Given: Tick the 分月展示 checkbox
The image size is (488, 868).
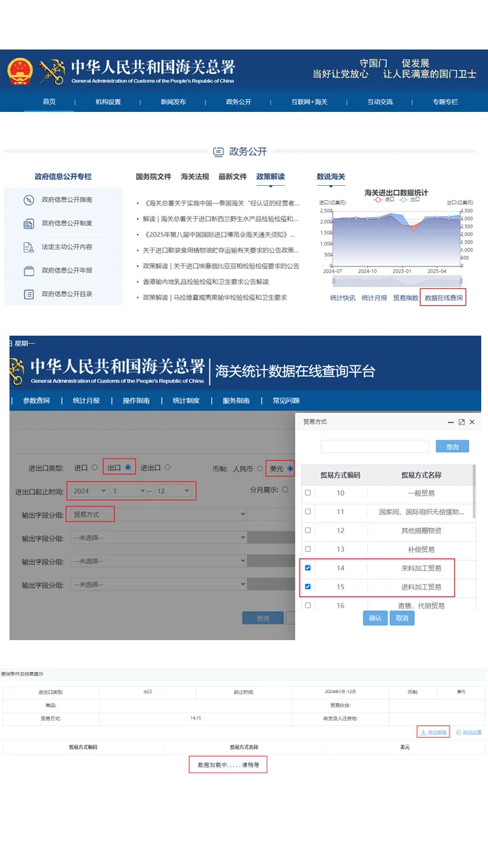Looking at the screenshot, I should click(x=285, y=490).
